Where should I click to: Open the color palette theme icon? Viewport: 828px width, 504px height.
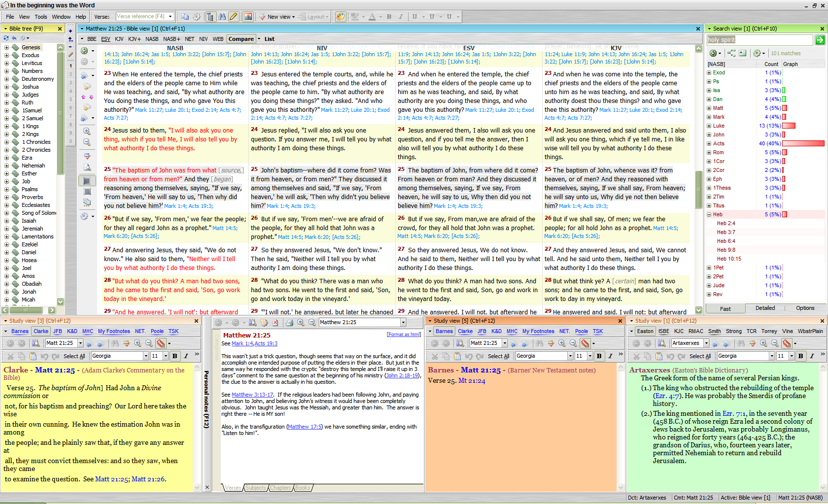[x=341, y=17]
